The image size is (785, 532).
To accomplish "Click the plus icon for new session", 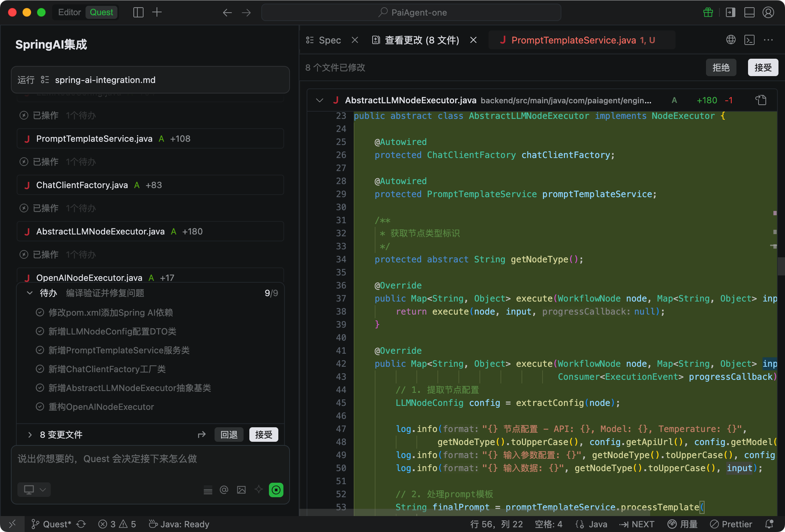I will click(157, 12).
